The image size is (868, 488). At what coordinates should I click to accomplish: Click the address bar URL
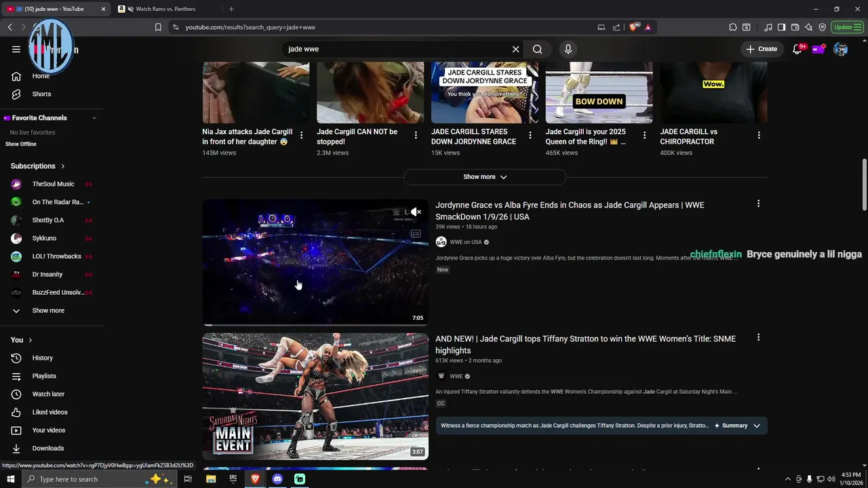250,27
